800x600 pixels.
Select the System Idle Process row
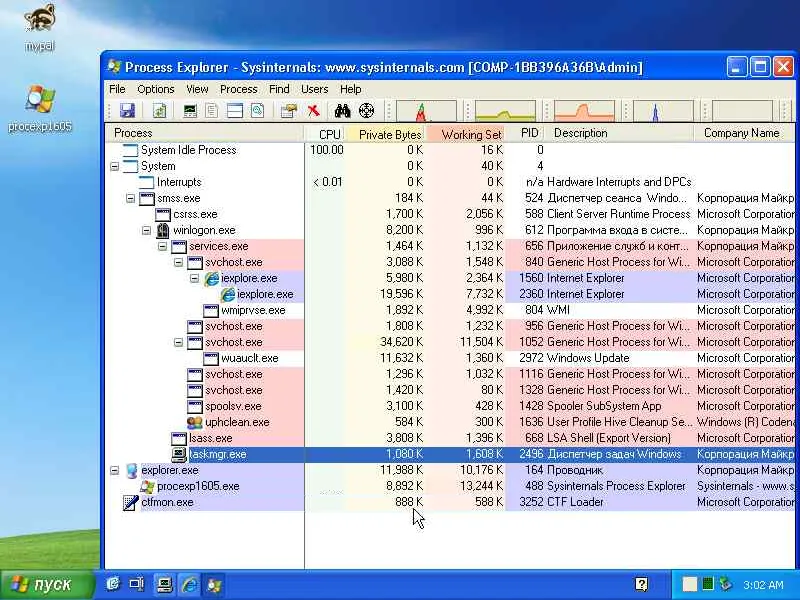450,150
